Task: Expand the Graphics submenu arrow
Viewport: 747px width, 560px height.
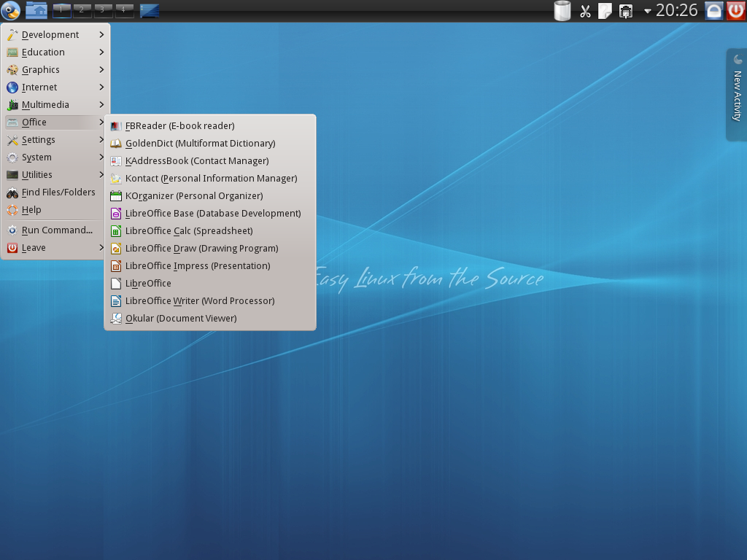Action: (101, 69)
